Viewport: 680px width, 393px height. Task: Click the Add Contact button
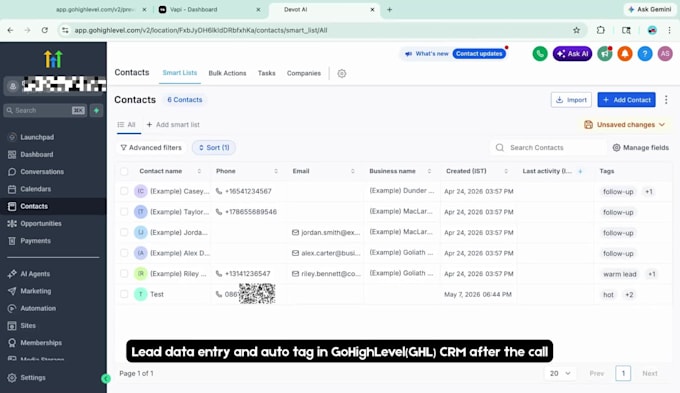pos(626,100)
